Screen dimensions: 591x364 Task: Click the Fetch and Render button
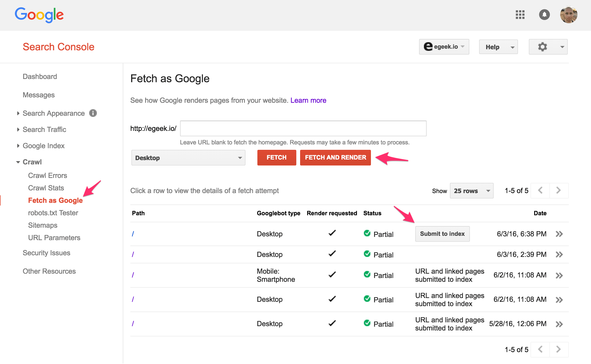click(335, 157)
